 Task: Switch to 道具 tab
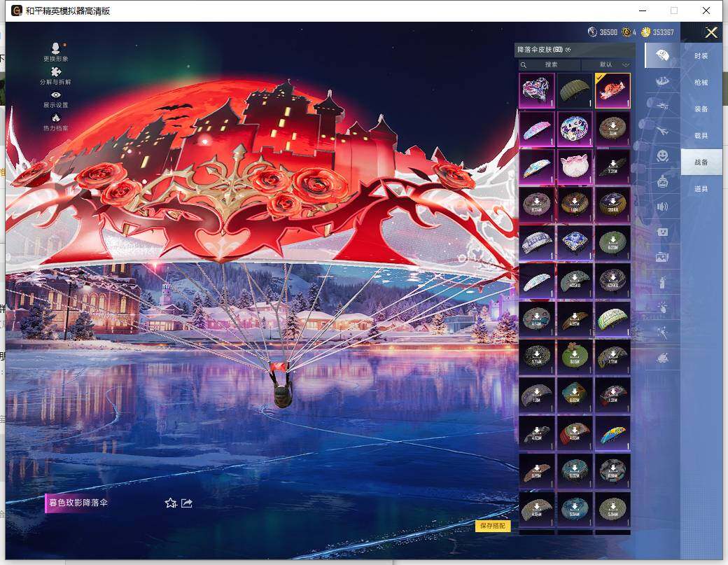coord(701,188)
